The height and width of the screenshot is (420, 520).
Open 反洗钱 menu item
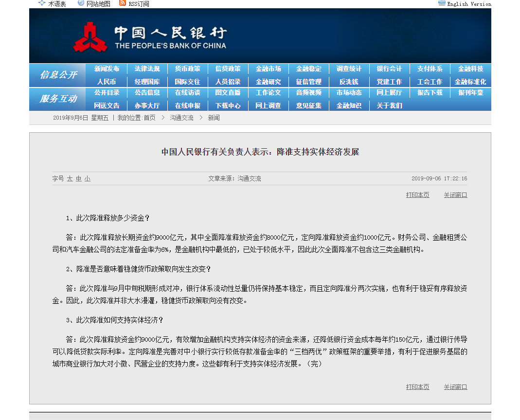[349, 82]
